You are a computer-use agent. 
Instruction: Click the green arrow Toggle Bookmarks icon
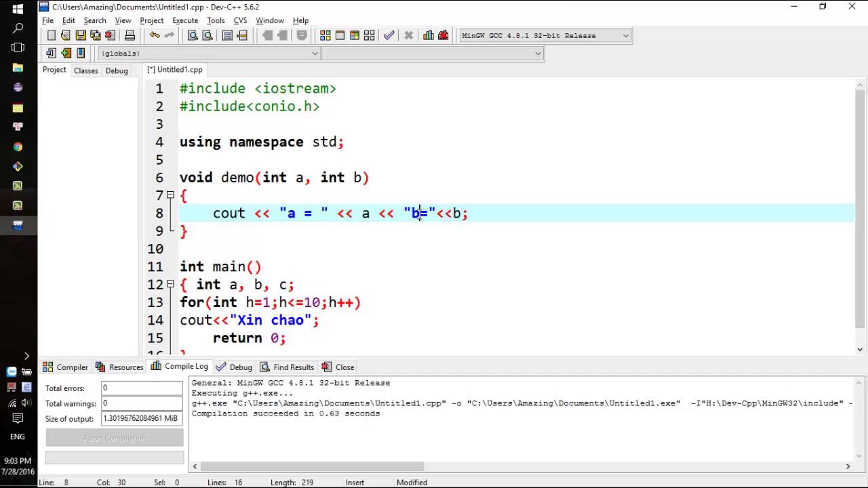click(66, 54)
